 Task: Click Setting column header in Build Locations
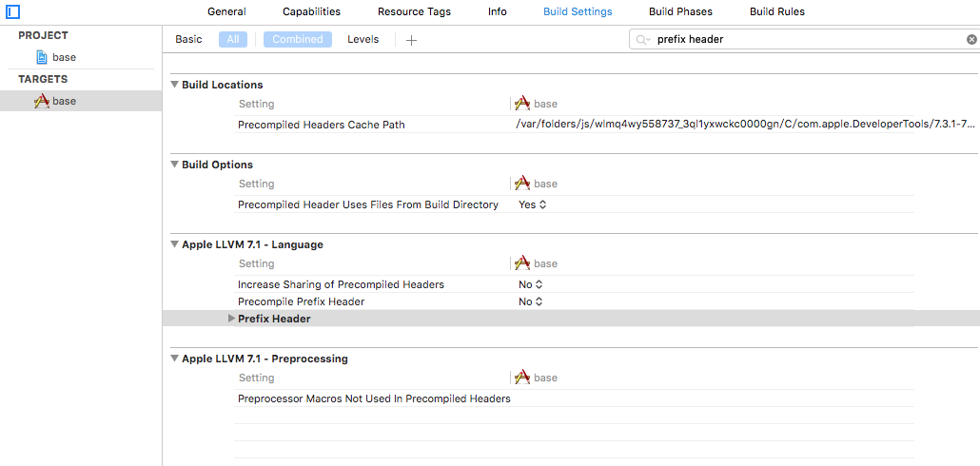pos(256,104)
